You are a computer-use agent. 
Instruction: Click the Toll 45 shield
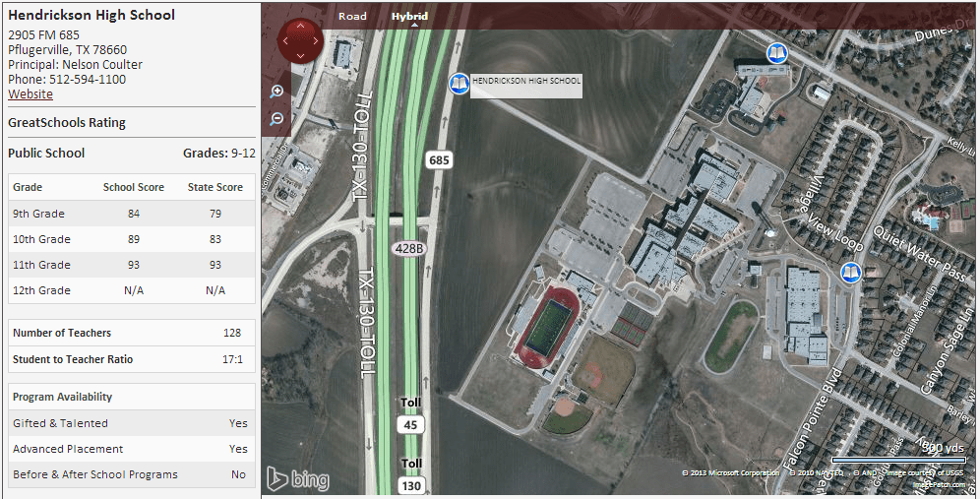coord(410,416)
